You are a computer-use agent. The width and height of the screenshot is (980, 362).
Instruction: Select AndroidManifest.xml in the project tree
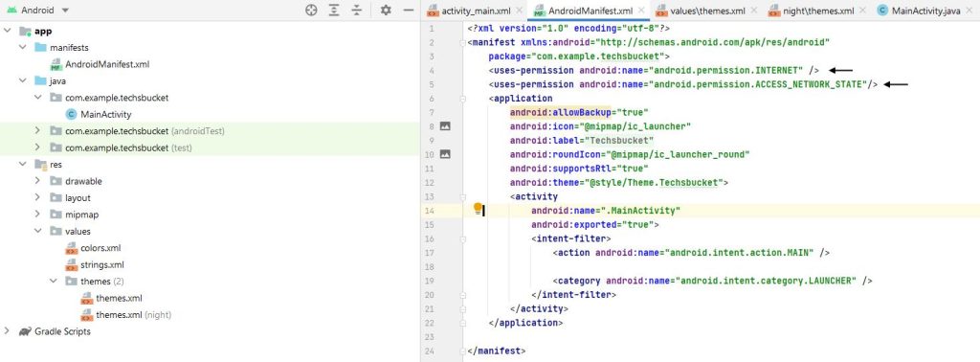pos(107,64)
